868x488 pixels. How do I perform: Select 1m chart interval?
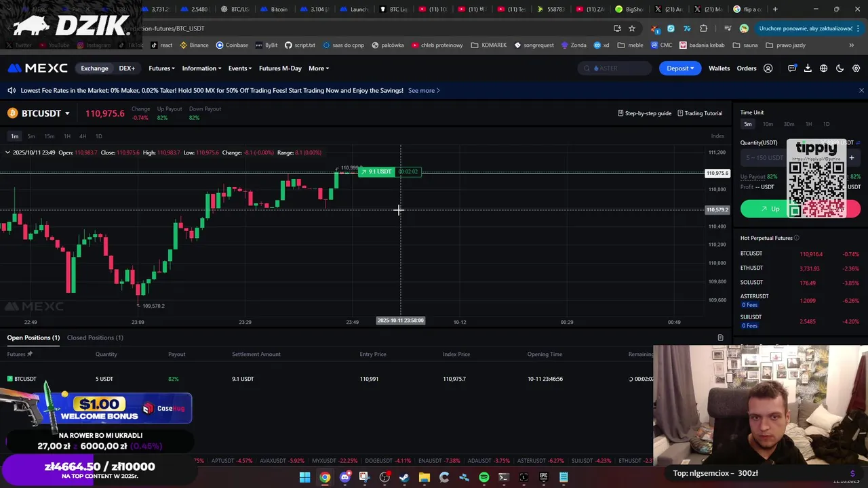pyautogui.click(x=14, y=136)
